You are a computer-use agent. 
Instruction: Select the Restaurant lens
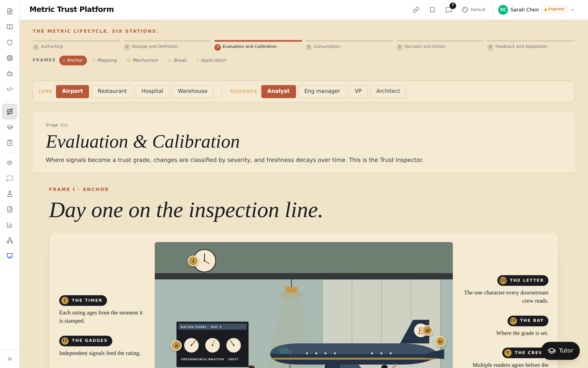pyautogui.click(x=112, y=91)
